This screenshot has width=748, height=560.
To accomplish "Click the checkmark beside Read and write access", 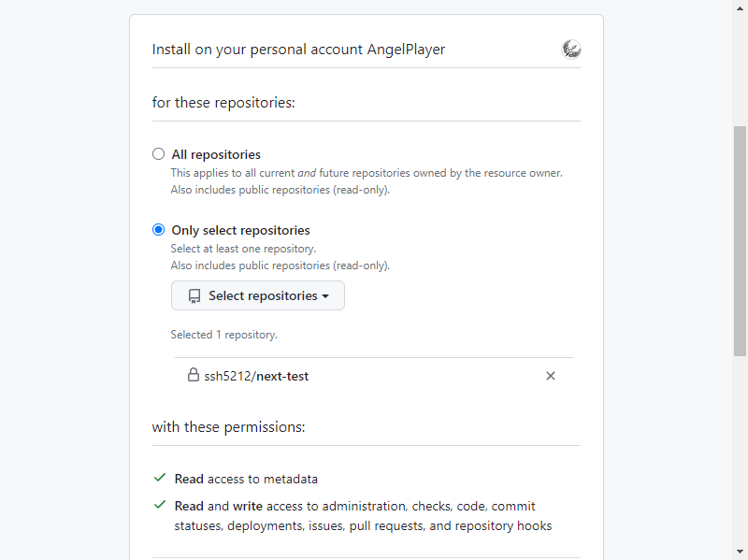I will click(160, 505).
